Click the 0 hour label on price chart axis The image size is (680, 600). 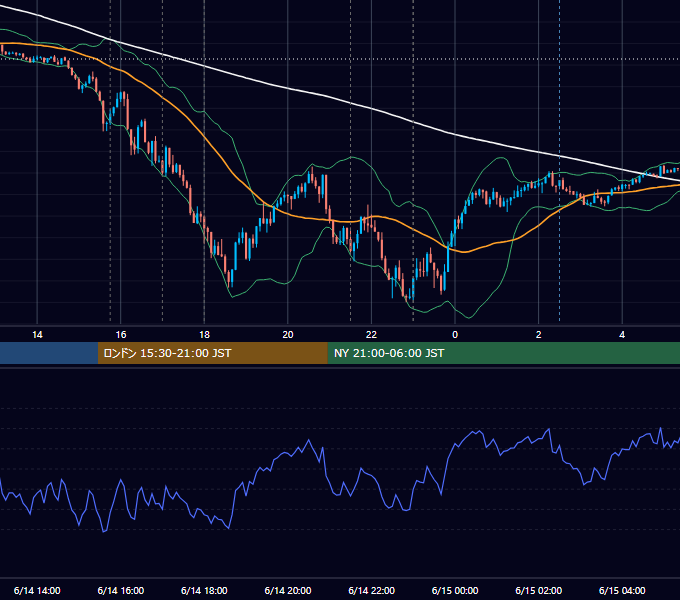[x=455, y=335]
